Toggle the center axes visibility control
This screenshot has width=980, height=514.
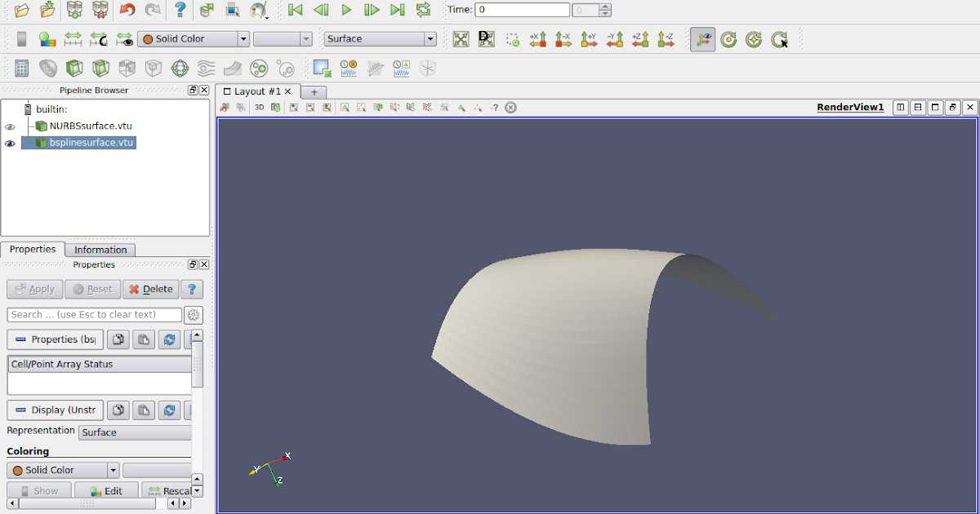[x=703, y=38]
